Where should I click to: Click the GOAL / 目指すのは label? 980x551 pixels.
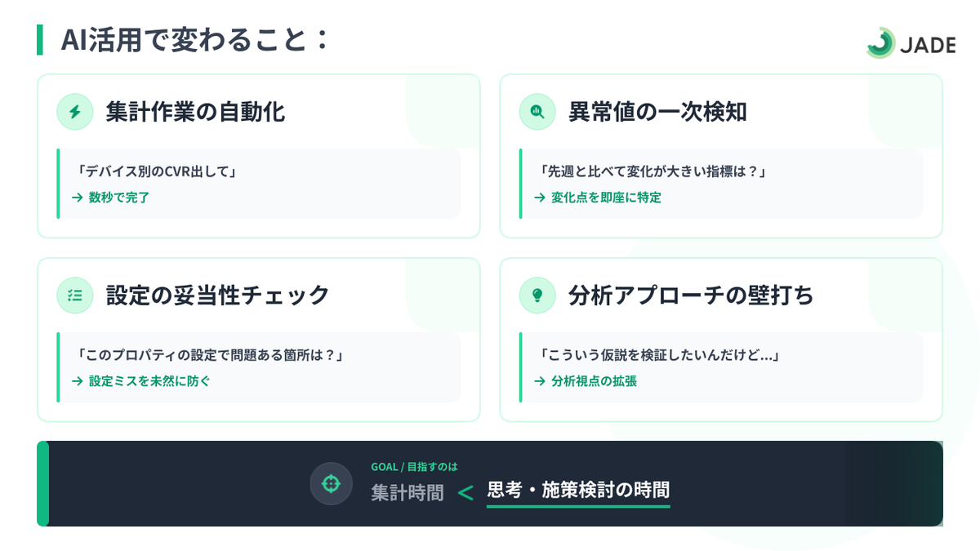(x=414, y=467)
